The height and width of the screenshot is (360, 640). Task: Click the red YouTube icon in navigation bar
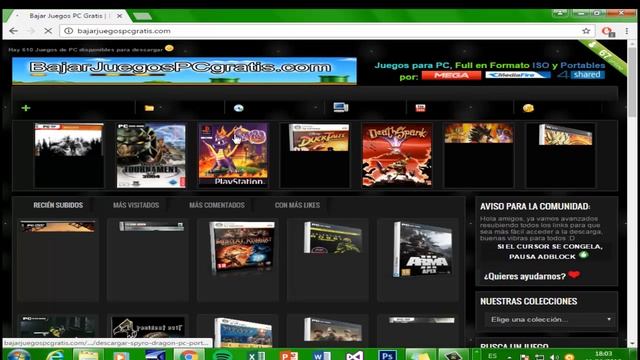pos(420,108)
